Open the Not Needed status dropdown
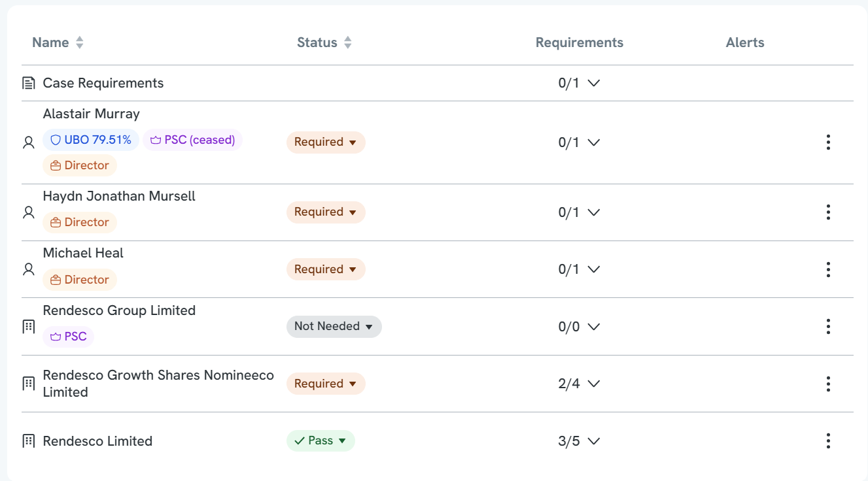The image size is (868, 481). coord(334,327)
